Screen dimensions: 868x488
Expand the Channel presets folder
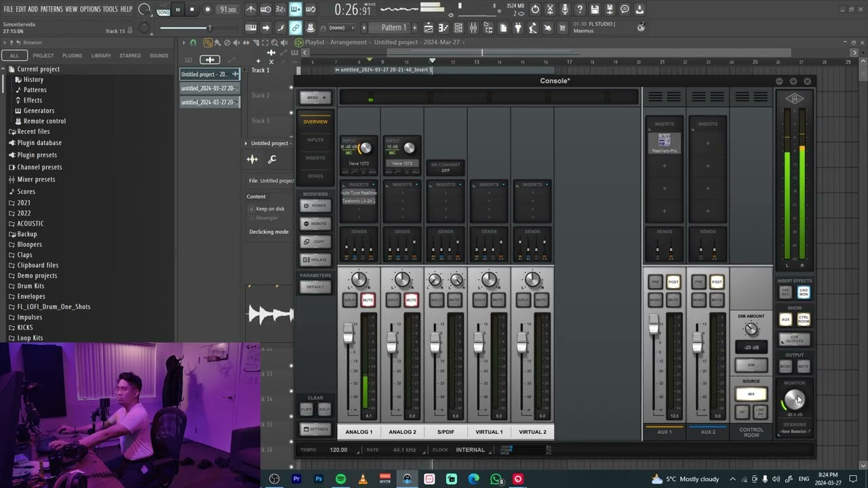pos(39,167)
